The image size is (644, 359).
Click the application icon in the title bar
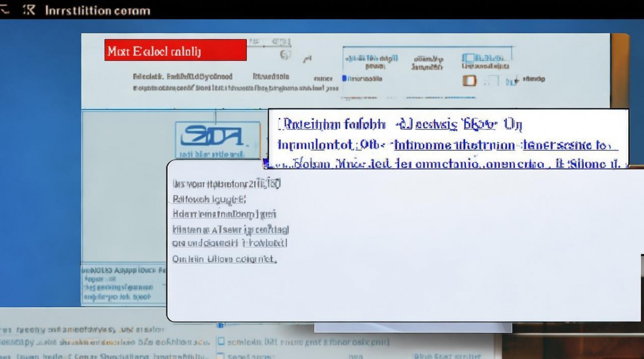[29, 10]
